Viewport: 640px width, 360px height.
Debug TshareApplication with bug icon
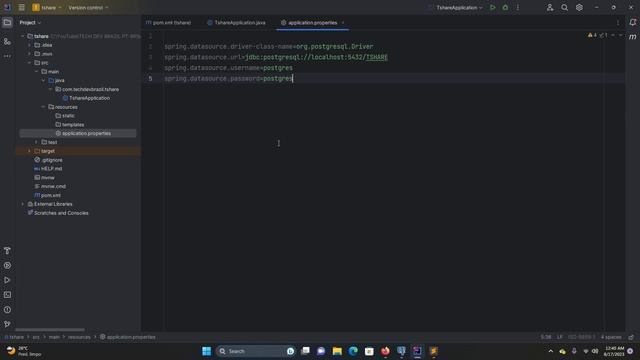tap(505, 7)
